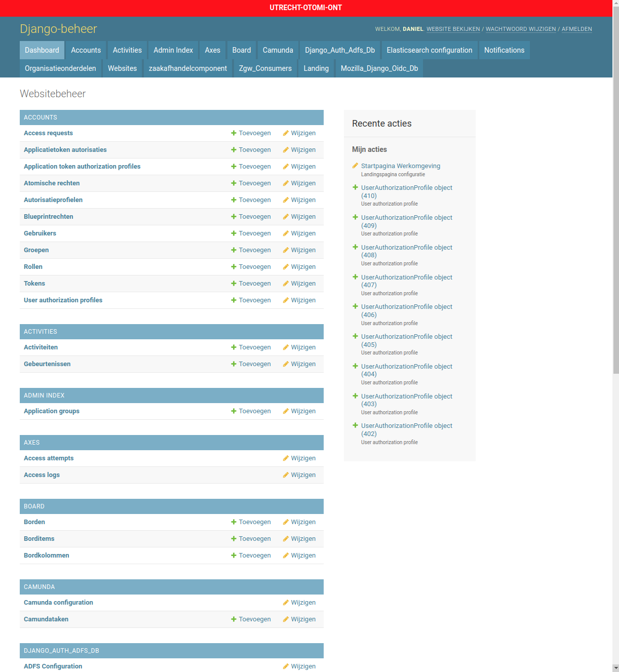619x672 pixels.
Task: Click the pencil icon in Rollen row
Action: coord(286,267)
